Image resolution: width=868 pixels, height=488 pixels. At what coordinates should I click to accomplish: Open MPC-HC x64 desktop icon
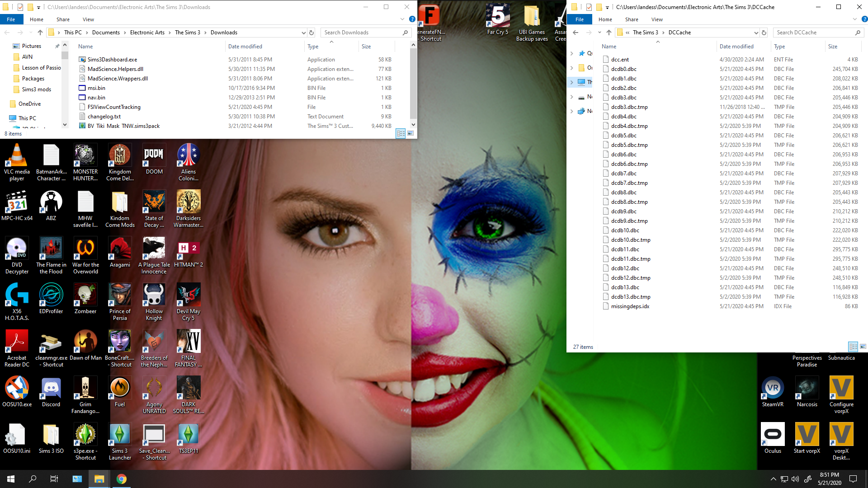tap(17, 206)
